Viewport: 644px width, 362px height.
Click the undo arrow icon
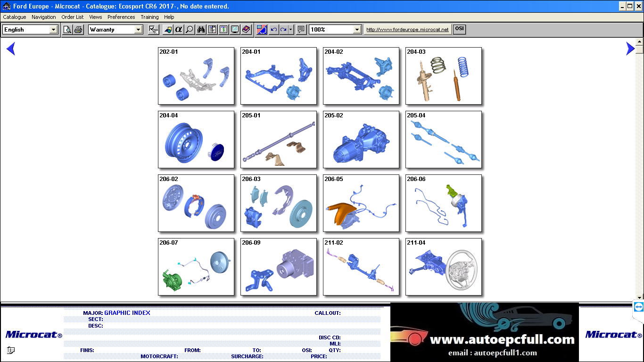point(274,30)
